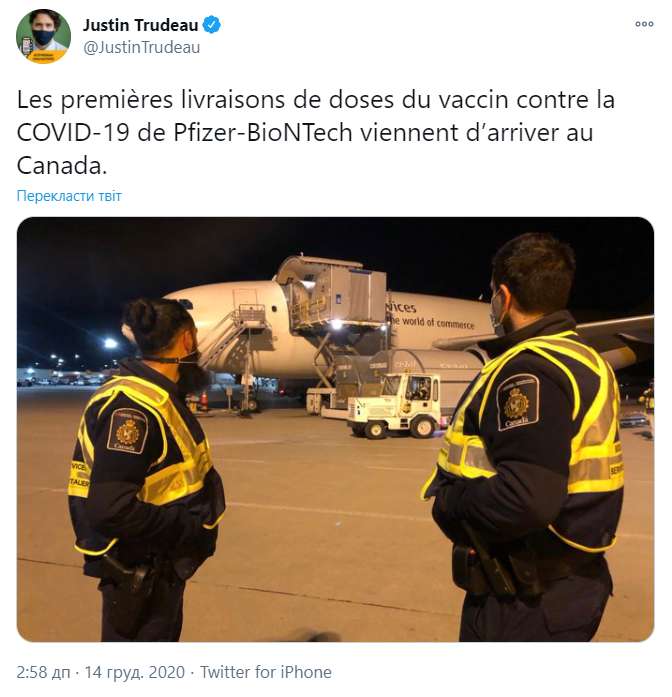
Task: Click the Justin Trudeau display name
Action: tap(140, 25)
